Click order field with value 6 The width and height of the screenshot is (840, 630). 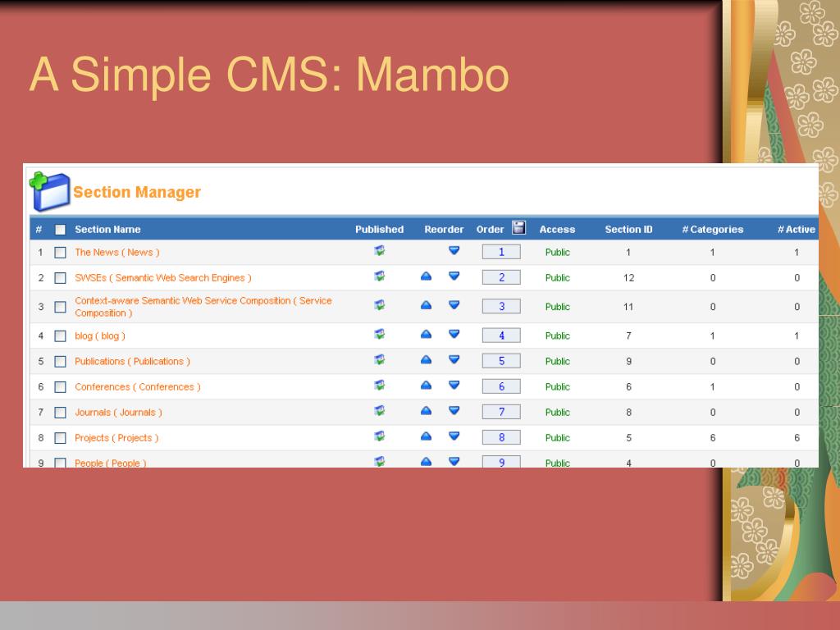coord(501,386)
